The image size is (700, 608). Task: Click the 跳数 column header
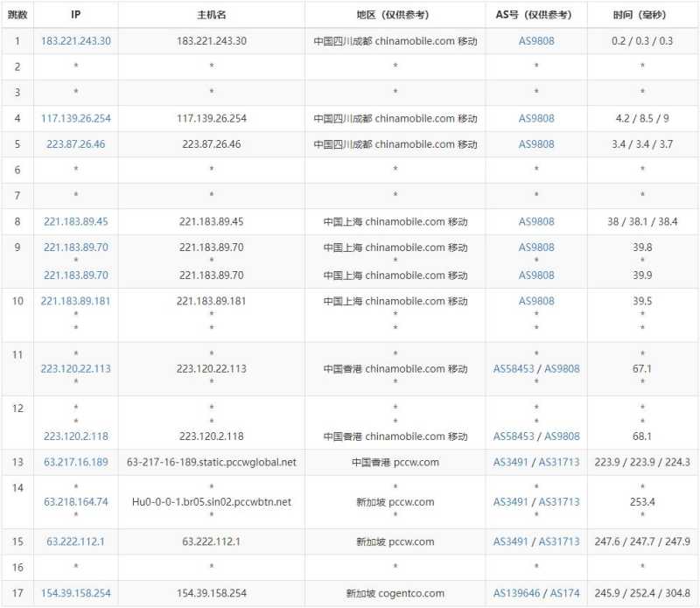pos(17,15)
